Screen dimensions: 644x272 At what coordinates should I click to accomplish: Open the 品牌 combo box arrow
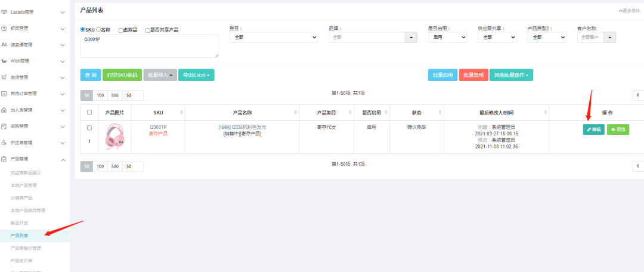(411, 38)
